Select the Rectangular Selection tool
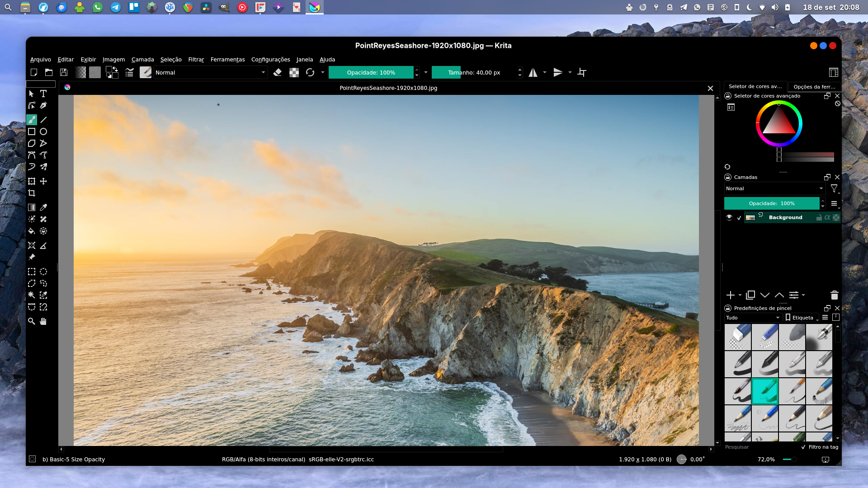 tap(32, 272)
